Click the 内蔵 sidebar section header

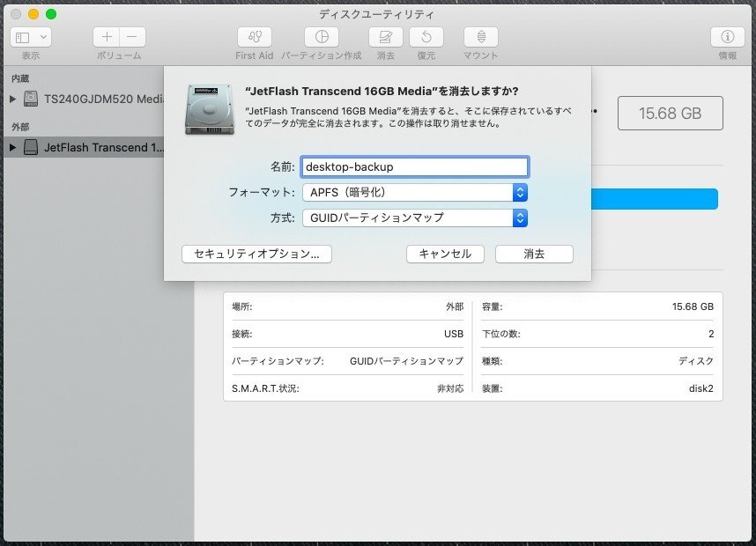tap(20, 78)
